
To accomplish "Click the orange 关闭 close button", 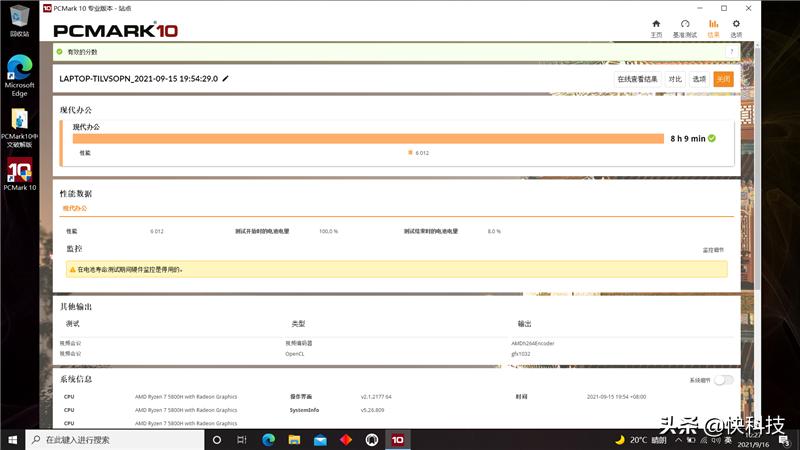I will [x=723, y=79].
